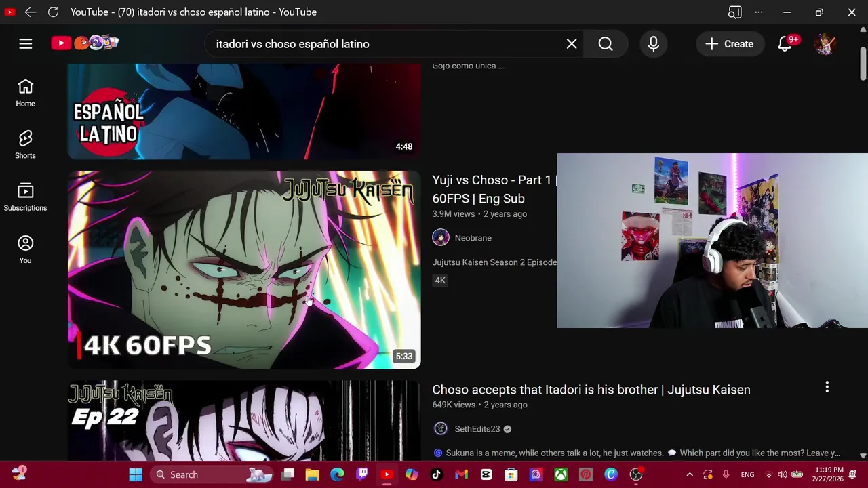Image resolution: width=868 pixels, height=488 pixels.
Task: Open TikTok from taskbar
Action: (437, 474)
